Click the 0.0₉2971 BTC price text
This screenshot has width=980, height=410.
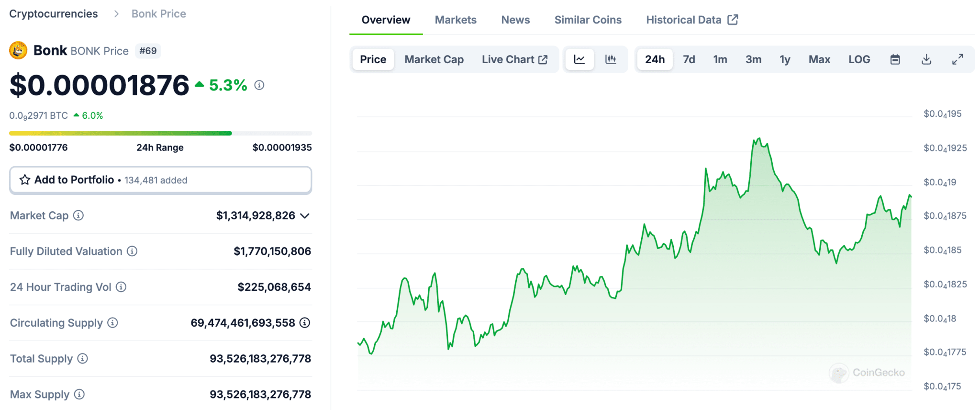[39, 116]
